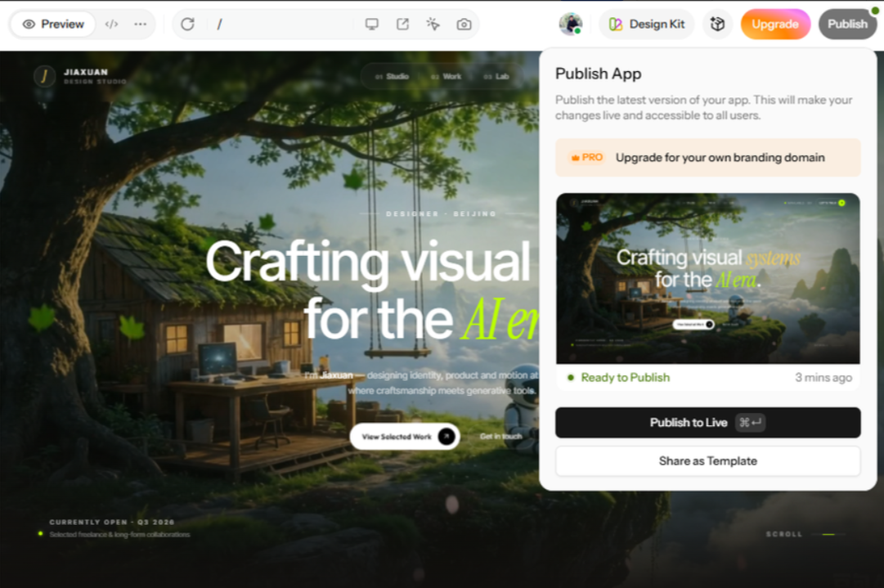Activate the visual element select tool
884x588 pixels.
433,25
